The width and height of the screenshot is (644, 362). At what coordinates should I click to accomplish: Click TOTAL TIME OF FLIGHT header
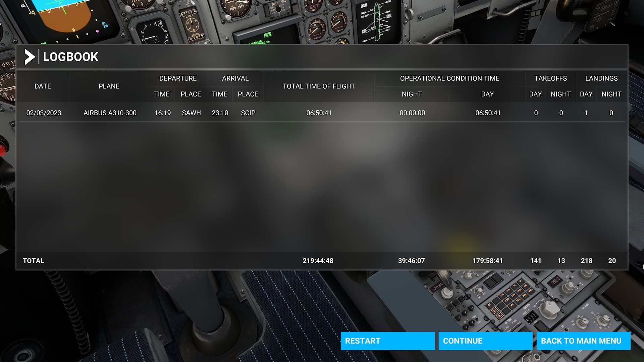(319, 86)
